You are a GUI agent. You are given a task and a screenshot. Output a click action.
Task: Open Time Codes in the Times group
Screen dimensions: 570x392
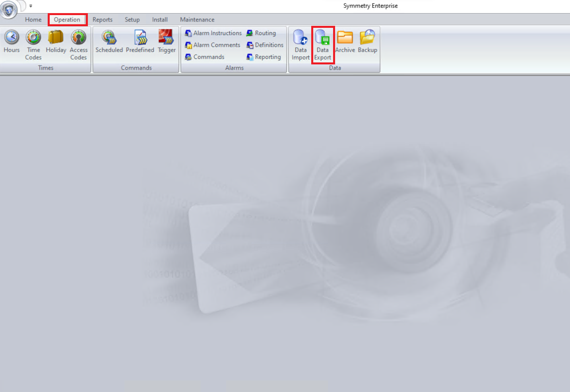33,45
